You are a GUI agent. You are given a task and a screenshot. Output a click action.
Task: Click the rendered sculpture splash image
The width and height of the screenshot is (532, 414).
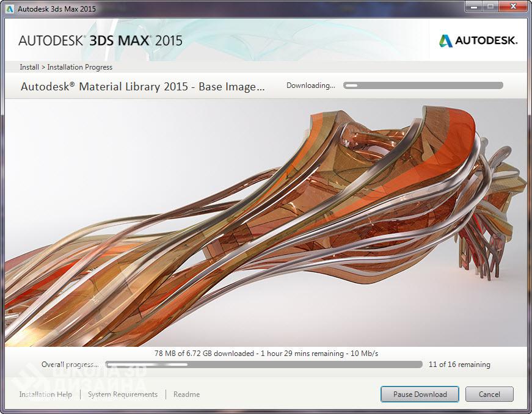point(266,223)
